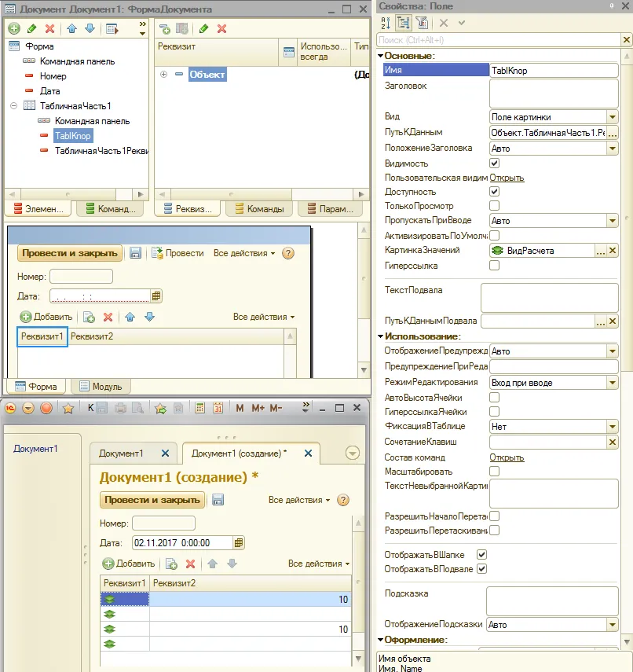
Task: Collapse ТабличнаяЧасть1 tree node
Action: pyautogui.click(x=13, y=105)
